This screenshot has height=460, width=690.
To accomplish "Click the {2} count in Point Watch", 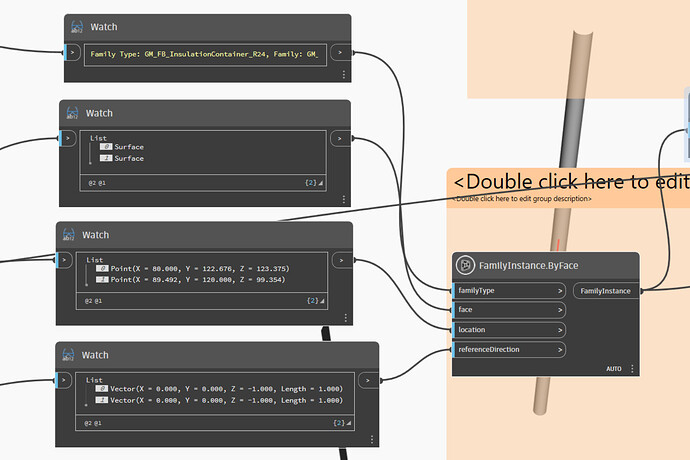I will pyautogui.click(x=312, y=301).
